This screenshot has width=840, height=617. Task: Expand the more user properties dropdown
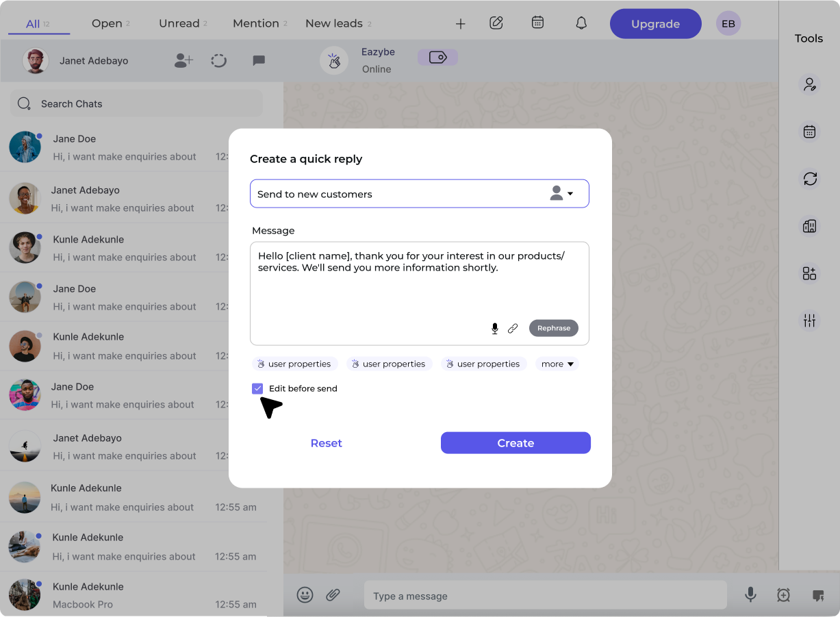(557, 364)
